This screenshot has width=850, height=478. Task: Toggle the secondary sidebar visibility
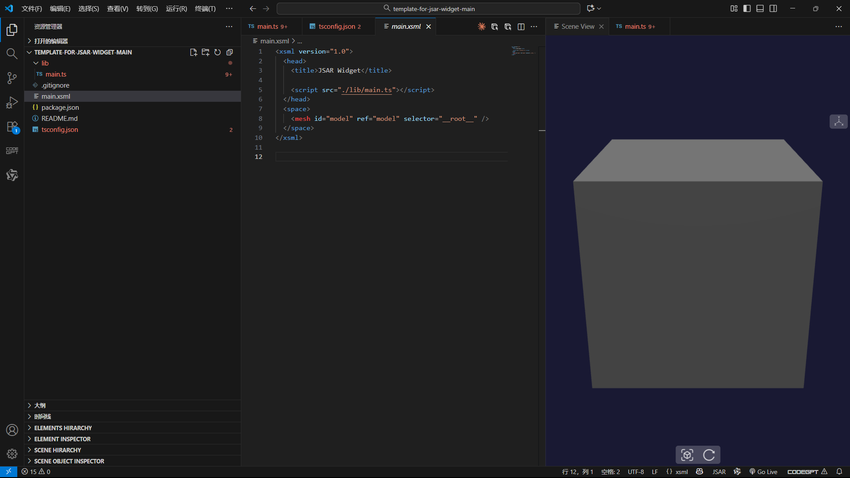click(x=773, y=9)
